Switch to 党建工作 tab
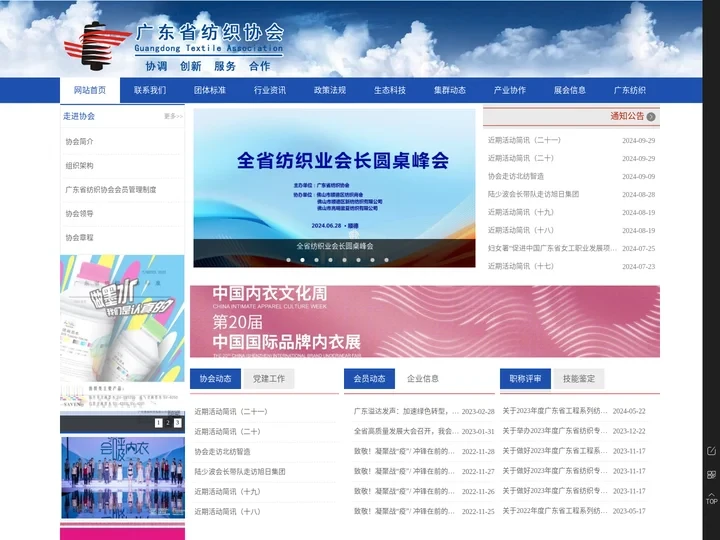This screenshot has width=720, height=540. pyautogui.click(x=269, y=379)
